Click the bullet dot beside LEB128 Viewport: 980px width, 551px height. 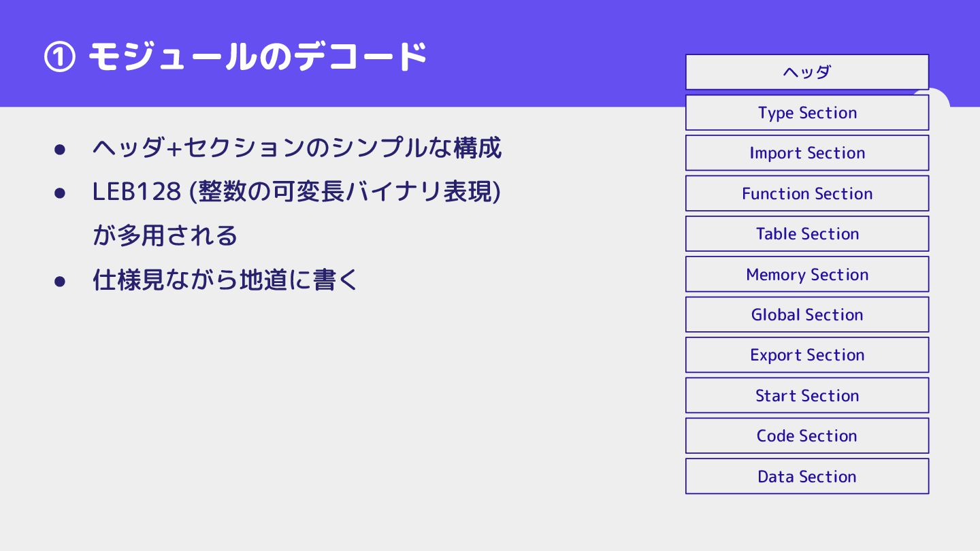click(x=59, y=193)
